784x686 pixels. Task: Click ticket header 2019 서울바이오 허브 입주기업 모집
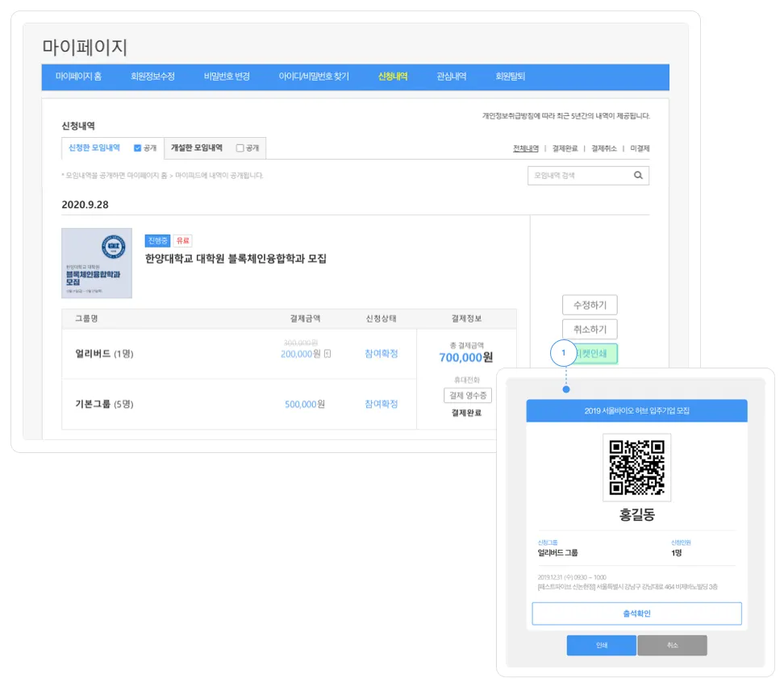636,410
